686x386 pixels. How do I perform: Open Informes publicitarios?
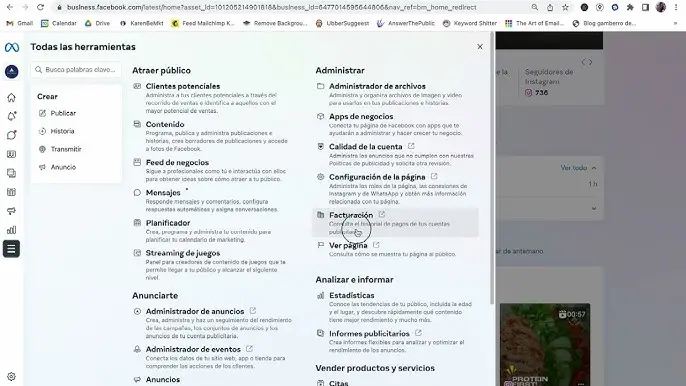coord(369,333)
